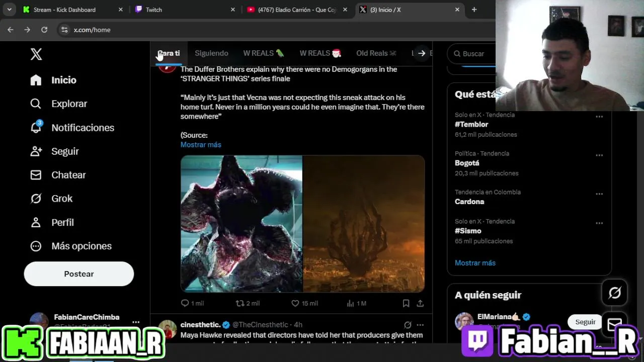Expand post with Mostrar más link
The height and width of the screenshot is (362, 644).
[x=201, y=145]
